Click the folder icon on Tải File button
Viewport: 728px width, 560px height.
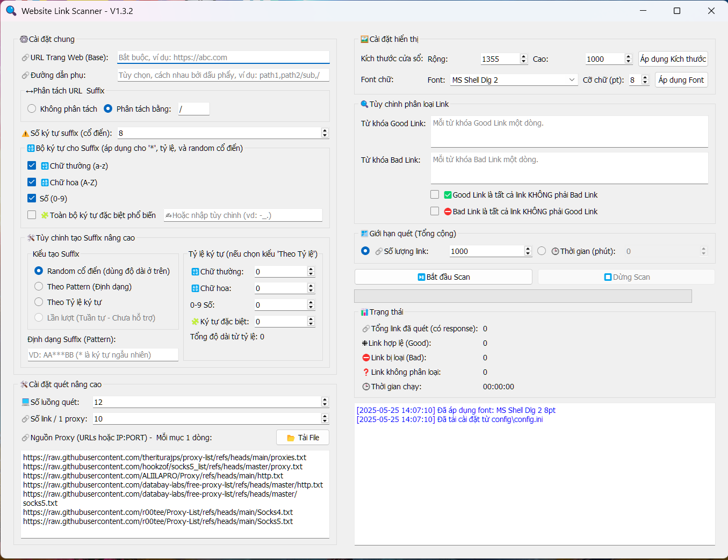pos(291,438)
